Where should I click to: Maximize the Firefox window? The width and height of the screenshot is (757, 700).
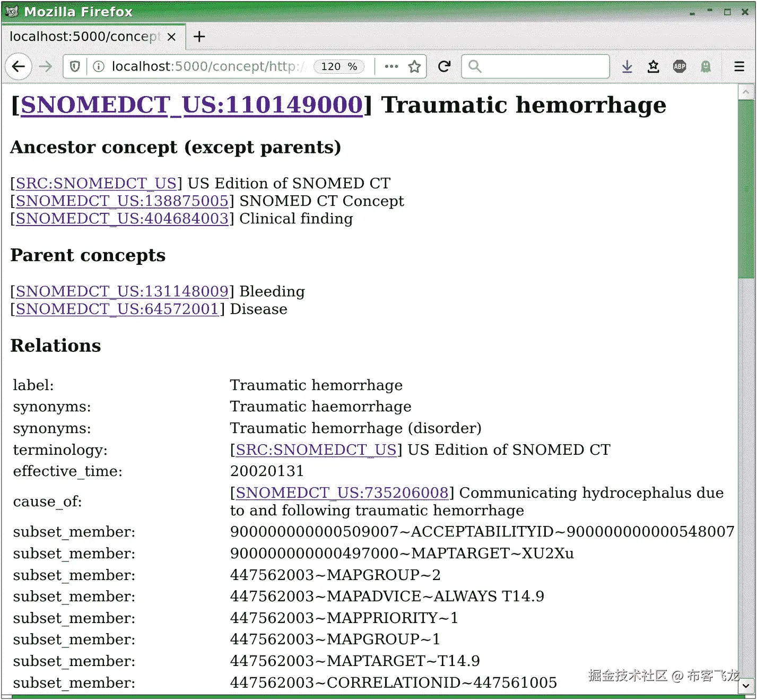(x=727, y=12)
